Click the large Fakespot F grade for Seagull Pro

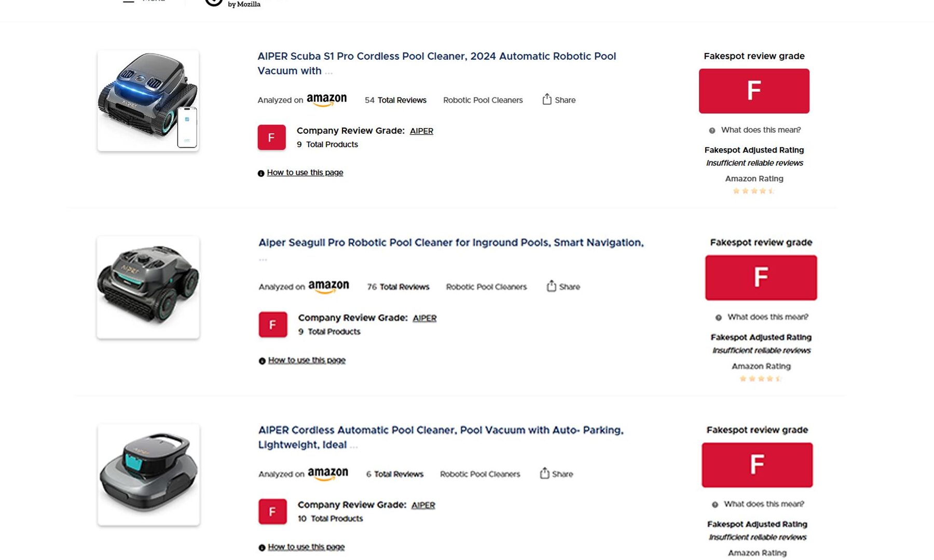(761, 277)
